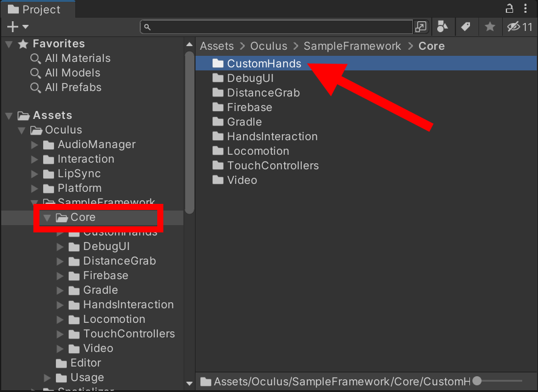Screen dimensions: 538x392
Task: Open the search by label filter
Action: click(x=466, y=27)
